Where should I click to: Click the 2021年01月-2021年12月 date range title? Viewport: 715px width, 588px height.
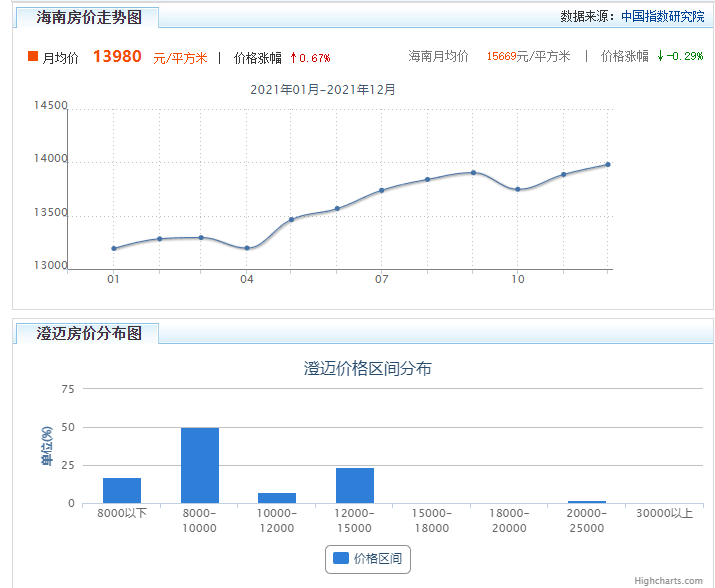pos(322,89)
